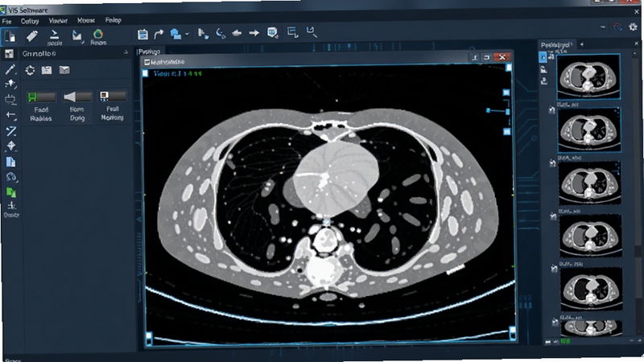Click the monitor inspect toolbar icon

click(x=272, y=32)
